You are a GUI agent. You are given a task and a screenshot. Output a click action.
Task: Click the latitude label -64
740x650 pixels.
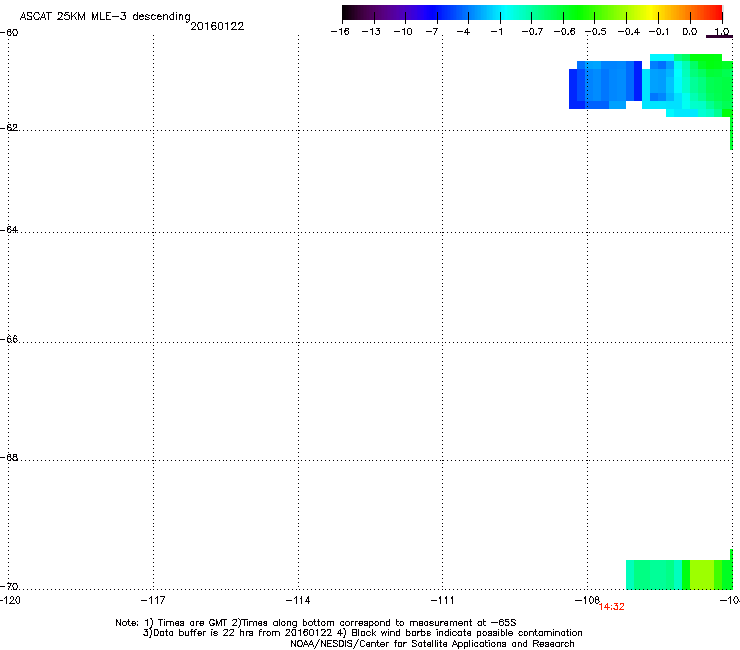click(x=9, y=229)
